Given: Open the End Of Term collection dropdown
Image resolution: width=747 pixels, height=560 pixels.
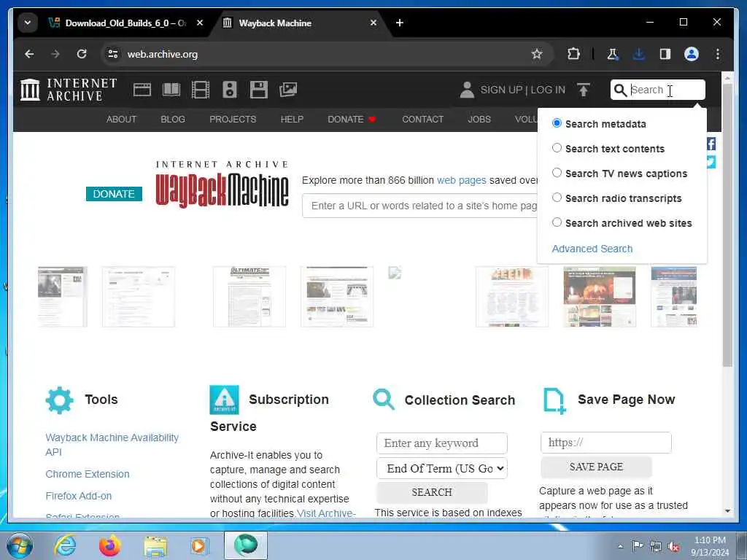Looking at the screenshot, I should pyautogui.click(x=441, y=469).
